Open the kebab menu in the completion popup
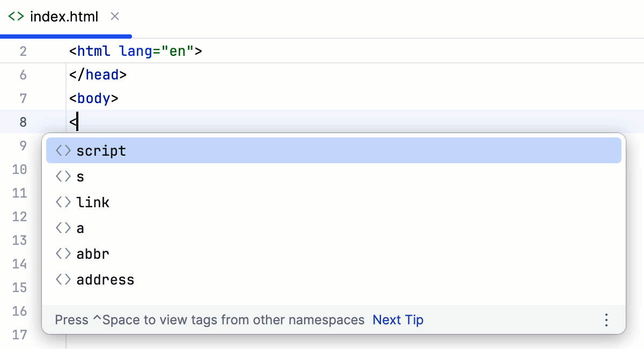This screenshot has height=349, width=644. tap(606, 319)
